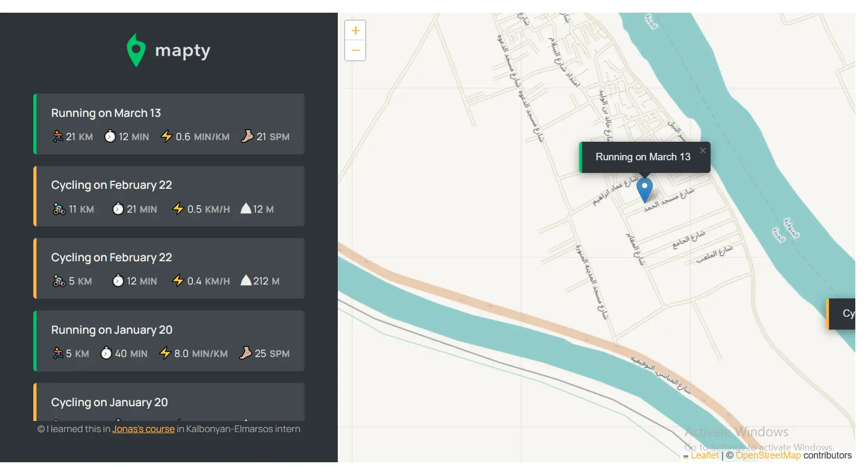868x467 pixels.
Task: Click the partially visible Cy popup on map edge
Action: tap(841, 314)
